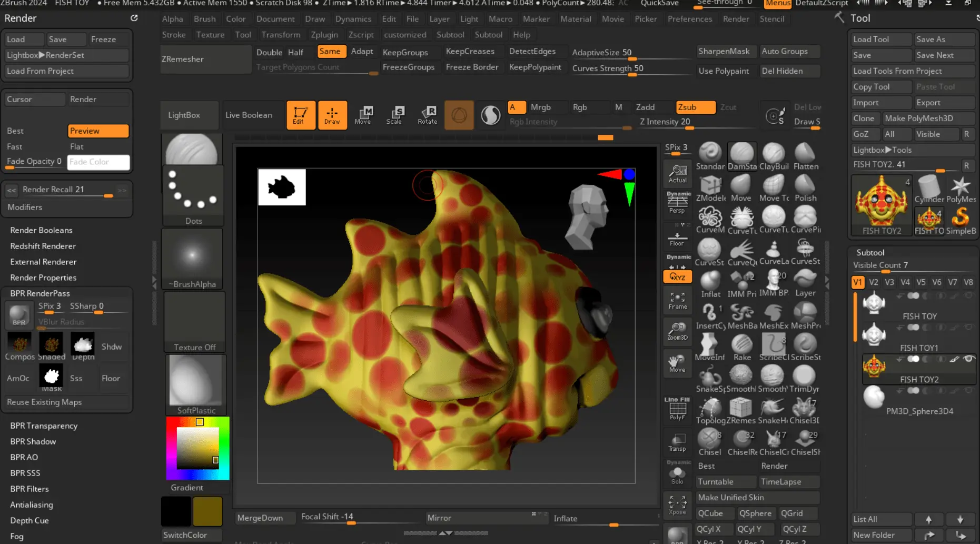Viewport: 980px width, 544px height.
Task: Expand the Modifiers section
Action: tap(25, 207)
